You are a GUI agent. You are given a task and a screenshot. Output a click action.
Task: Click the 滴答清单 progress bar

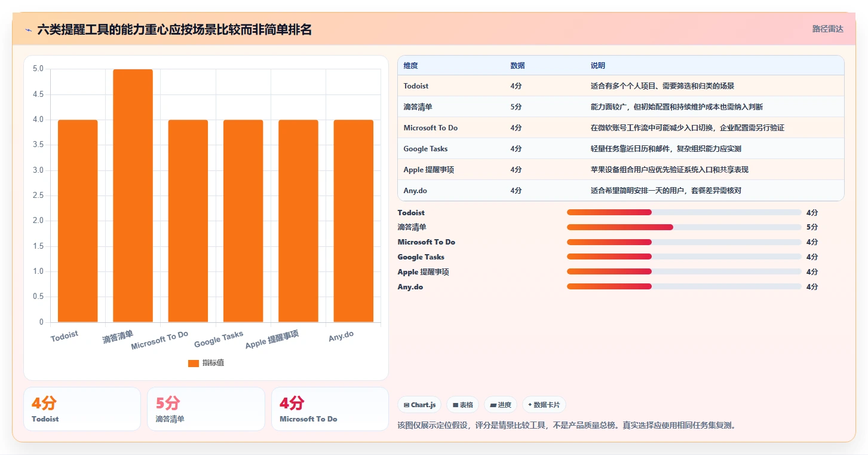coord(684,227)
